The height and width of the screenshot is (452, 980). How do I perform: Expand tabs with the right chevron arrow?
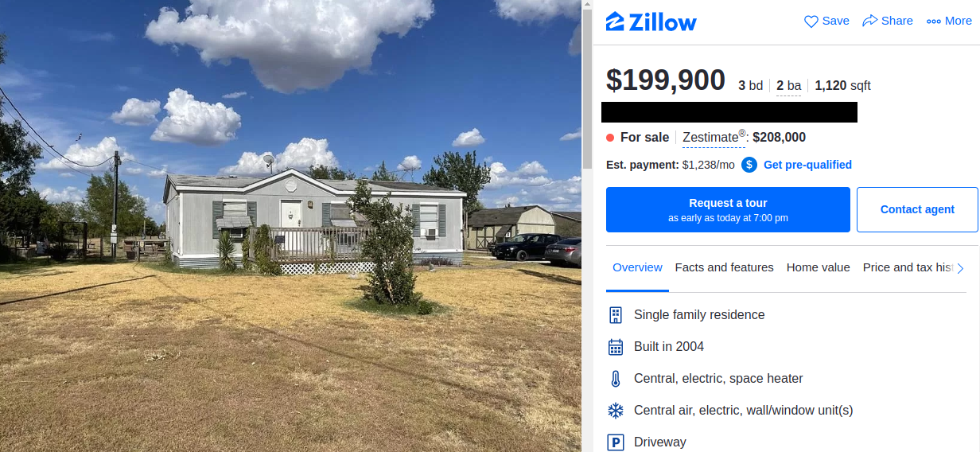point(960,268)
